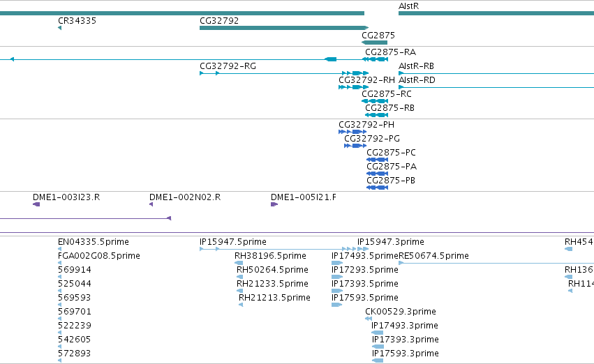The image size is (594, 364).
Task: Click the CG2875-PB protein glyph
Action: click(x=378, y=188)
